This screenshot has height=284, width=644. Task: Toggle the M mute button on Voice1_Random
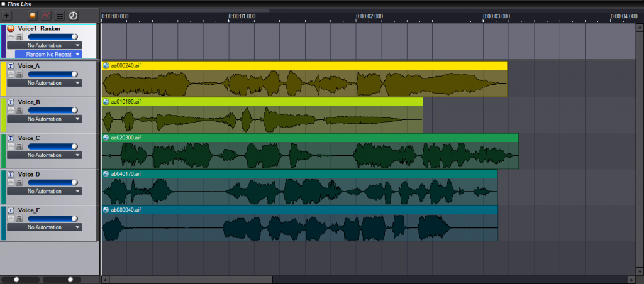(19, 37)
